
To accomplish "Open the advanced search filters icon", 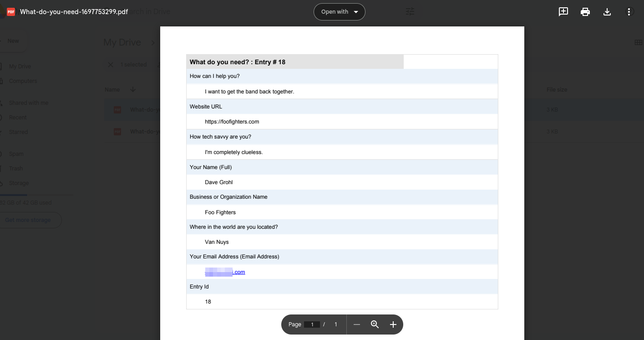I will click(x=410, y=11).
